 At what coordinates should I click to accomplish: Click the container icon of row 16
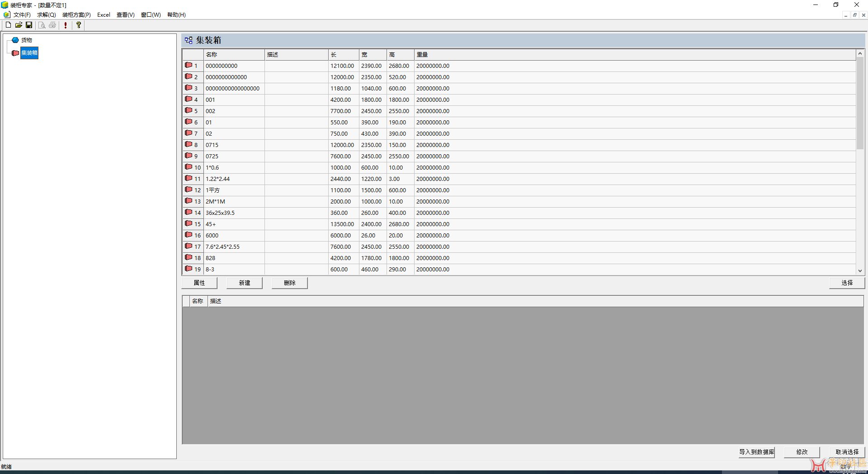click(x=189, y=235)
